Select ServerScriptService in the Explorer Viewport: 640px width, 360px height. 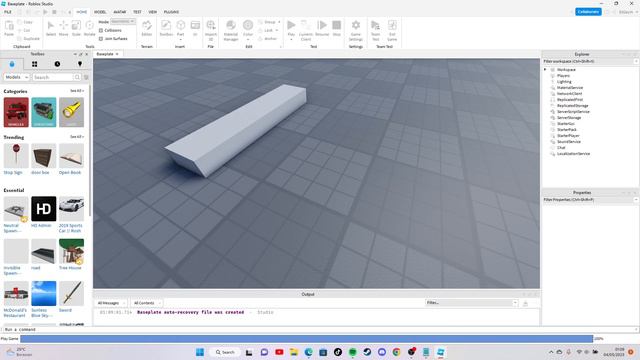[x=573, y=111]
